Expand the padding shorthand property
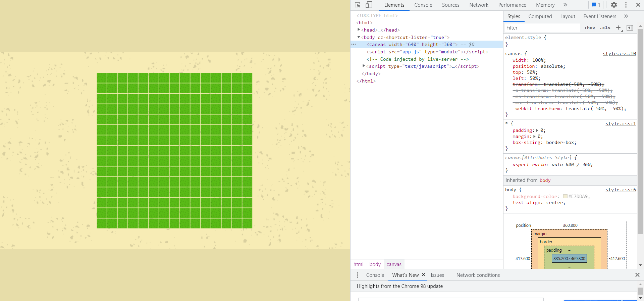 click(537, 131)
